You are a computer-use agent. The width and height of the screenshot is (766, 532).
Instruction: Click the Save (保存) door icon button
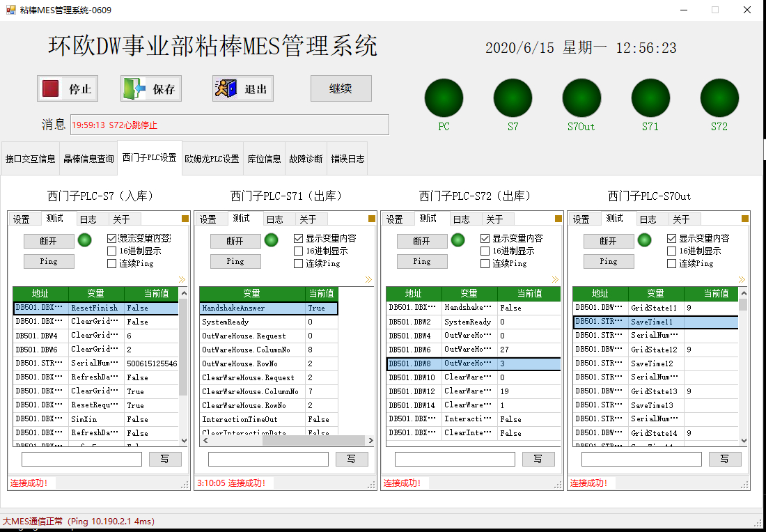click(x=151, y=89)
